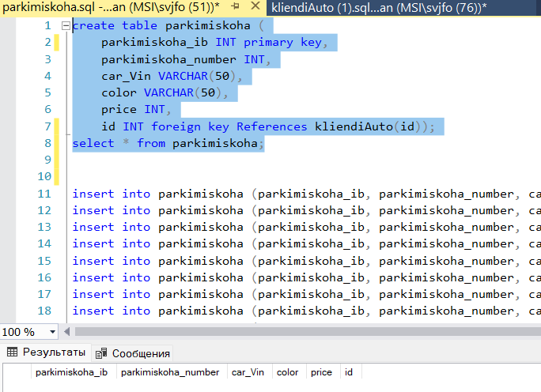Click the 'primary' keyword on line 2

[x=268, y=43]
